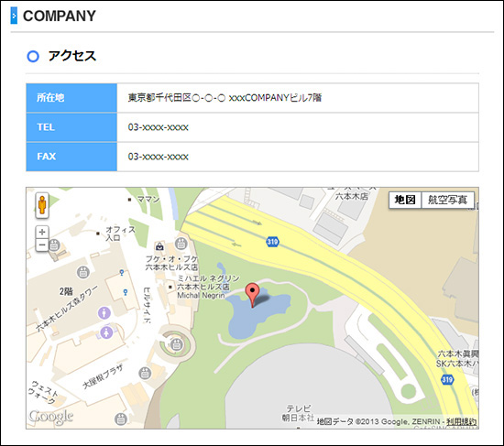Zoom out with the minus button
Screen dimensions: 504x446
pos(42,245)
